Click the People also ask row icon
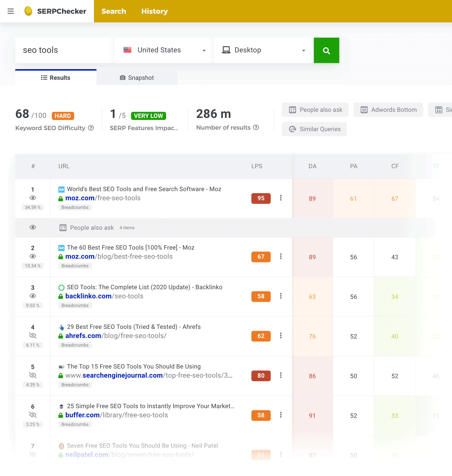The width and height of the screenshot is (452, 476). tap(63, 228)
